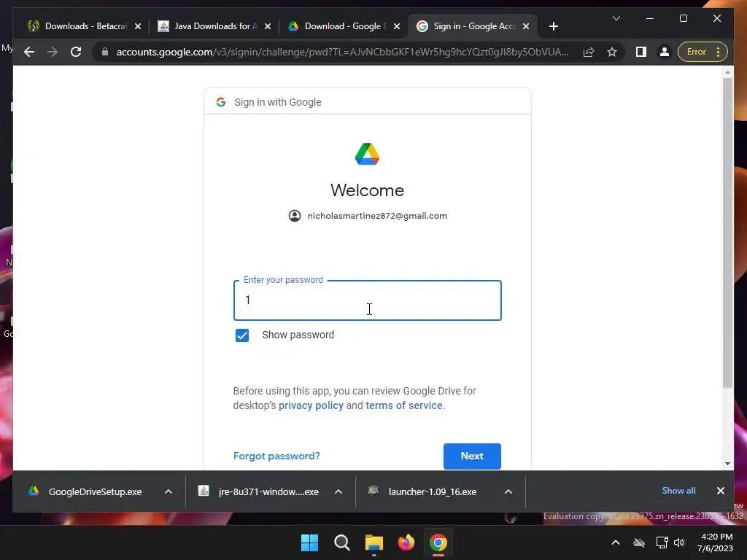Click the Google Drive logo
747x560 pixels.
click(368, 154)
